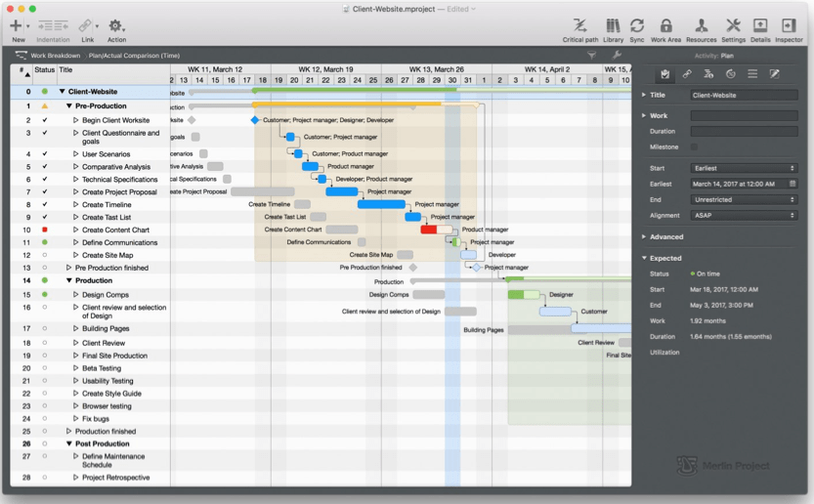Click the green status dot of Define Communications
The width and height of the screenshot is (814, 504).
(45, 242)
